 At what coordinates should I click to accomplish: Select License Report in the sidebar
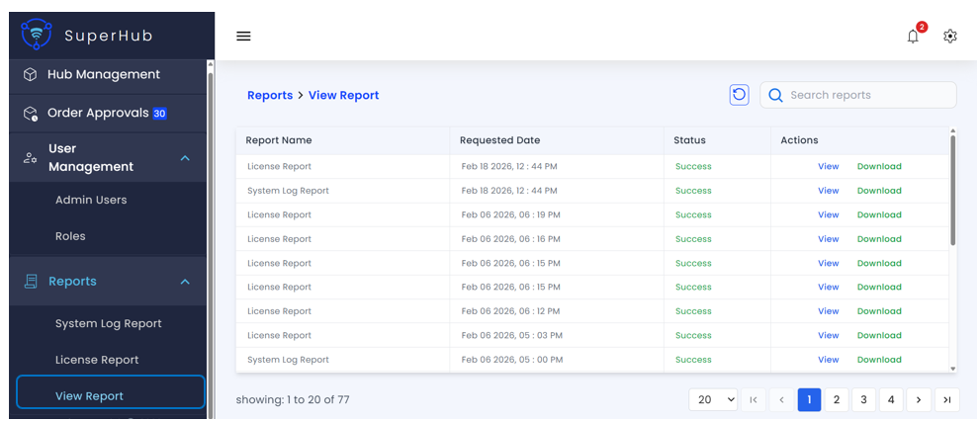[x=97, y=360]
